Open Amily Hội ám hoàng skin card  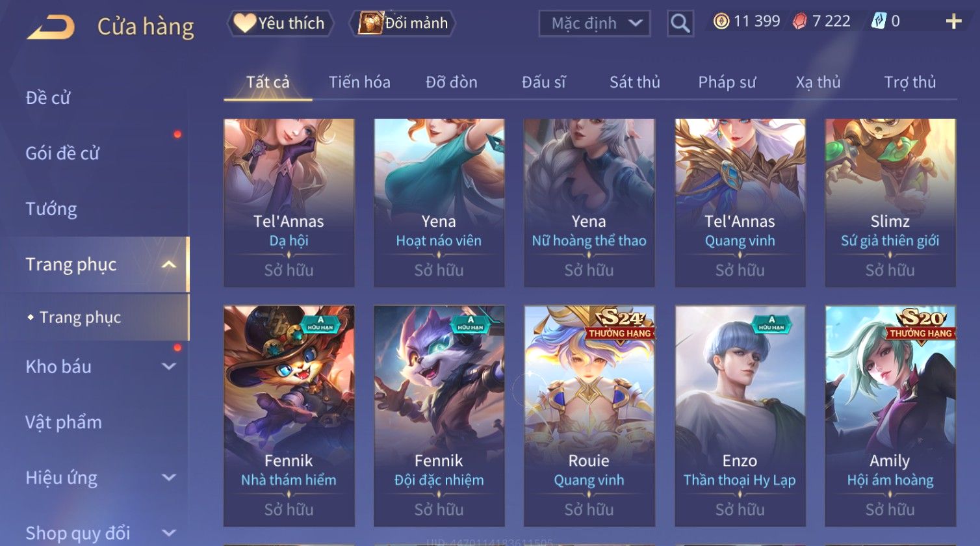890,416
